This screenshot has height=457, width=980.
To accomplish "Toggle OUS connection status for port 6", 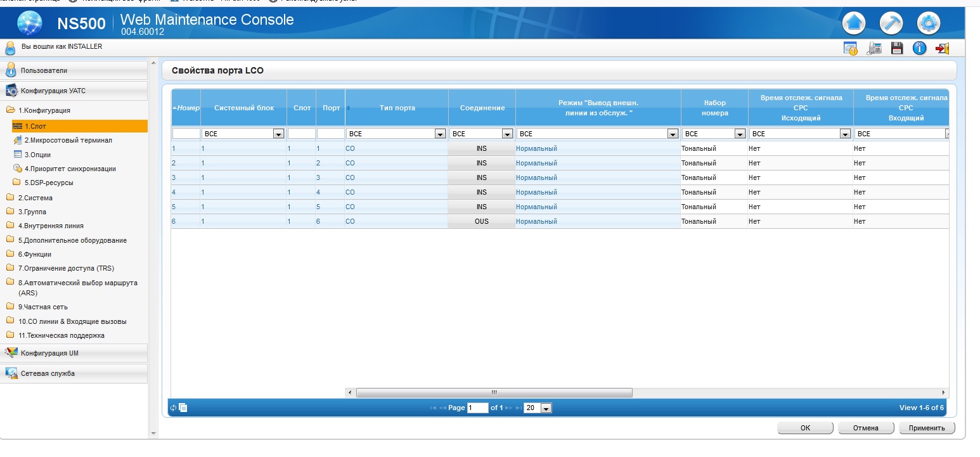I will tap(482, 221).
